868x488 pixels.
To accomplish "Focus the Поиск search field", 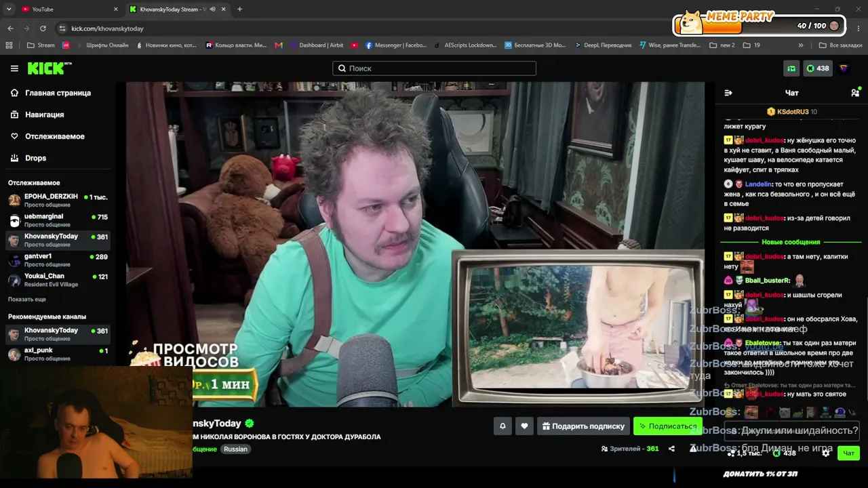I will [x=434, y=68].
